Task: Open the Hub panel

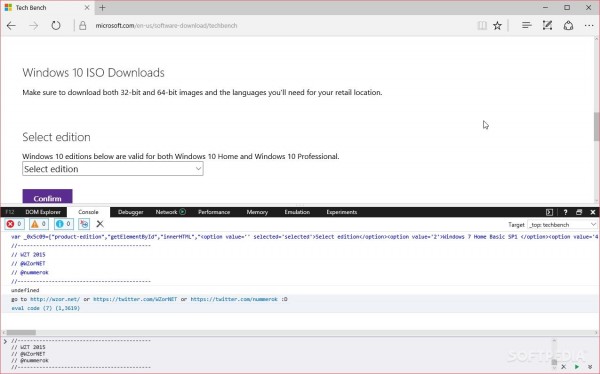Action: (x=527, y=26)
